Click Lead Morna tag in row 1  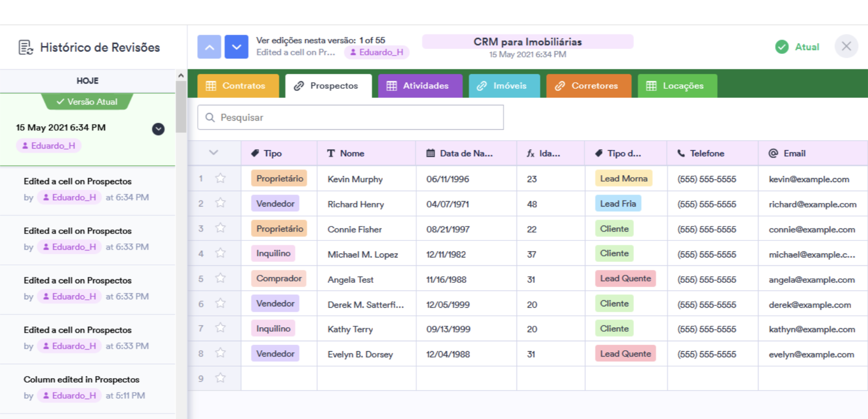pyautogui.click(x=624, y=178)
